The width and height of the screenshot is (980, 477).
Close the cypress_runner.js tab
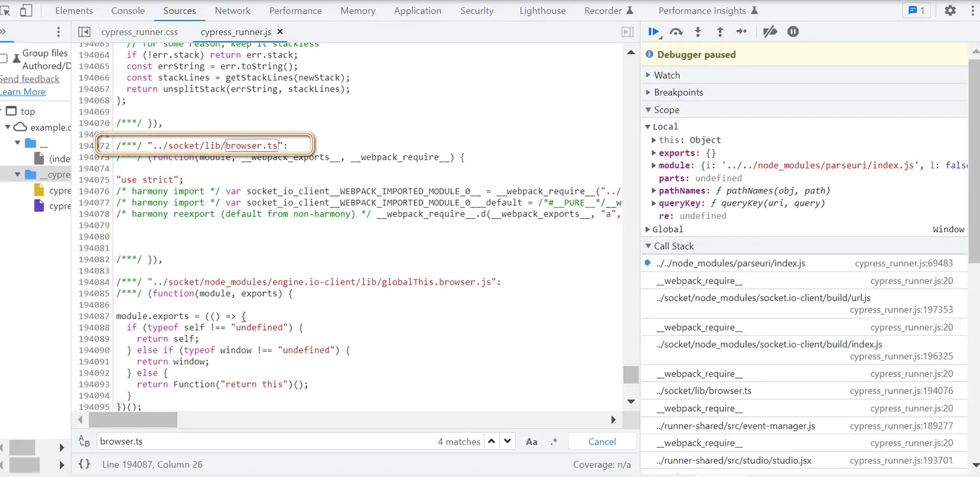(280, 32)
